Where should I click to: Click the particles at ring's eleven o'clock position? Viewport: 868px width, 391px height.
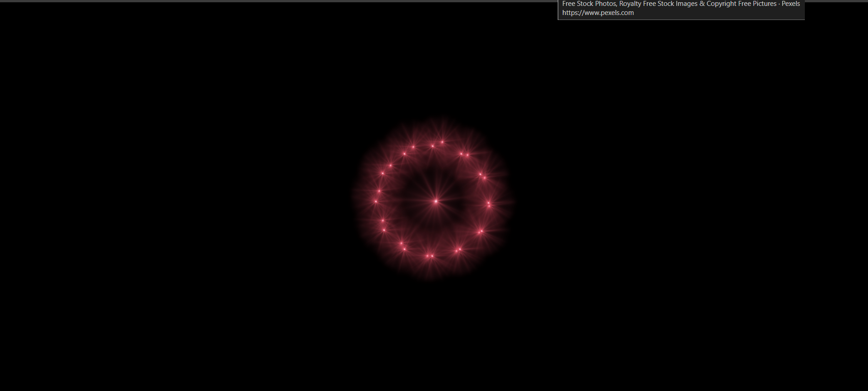[x=408, y=150]
